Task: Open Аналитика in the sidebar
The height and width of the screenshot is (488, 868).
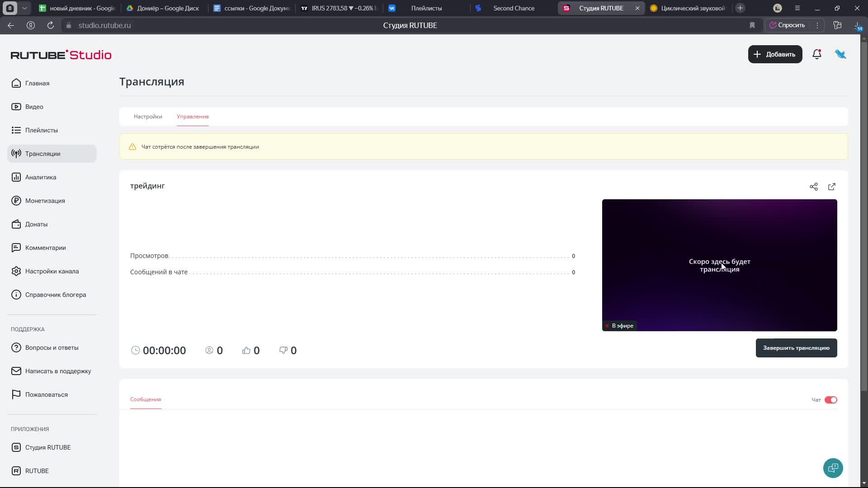Action: click(x=41, y=177)
